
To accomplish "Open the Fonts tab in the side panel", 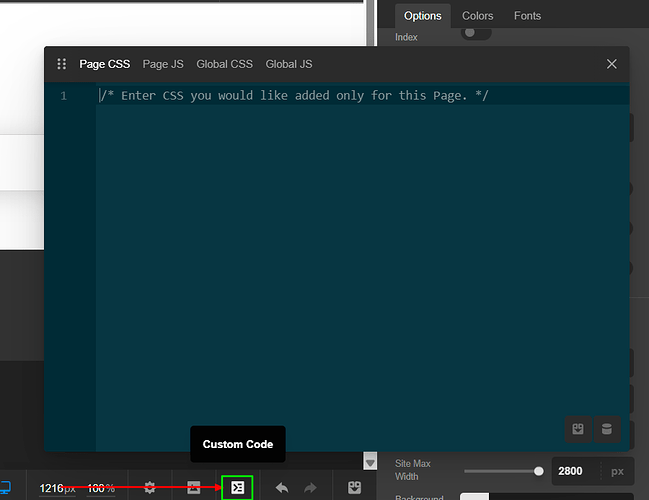I will [527, 16].
